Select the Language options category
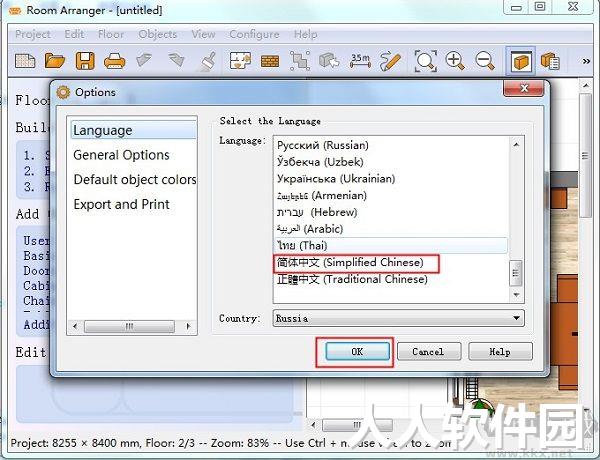This screenshot has width=600, height=460. point(133,130)
